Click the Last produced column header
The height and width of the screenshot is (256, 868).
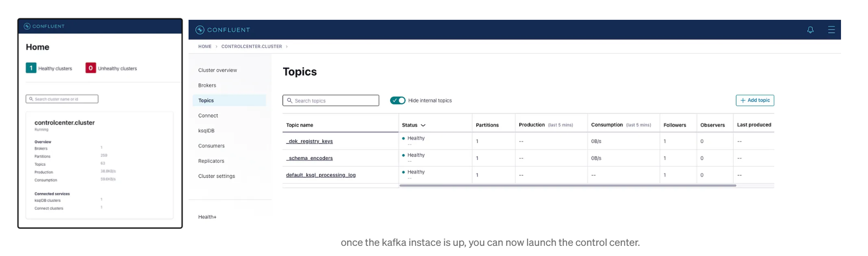tap(754, 125)
